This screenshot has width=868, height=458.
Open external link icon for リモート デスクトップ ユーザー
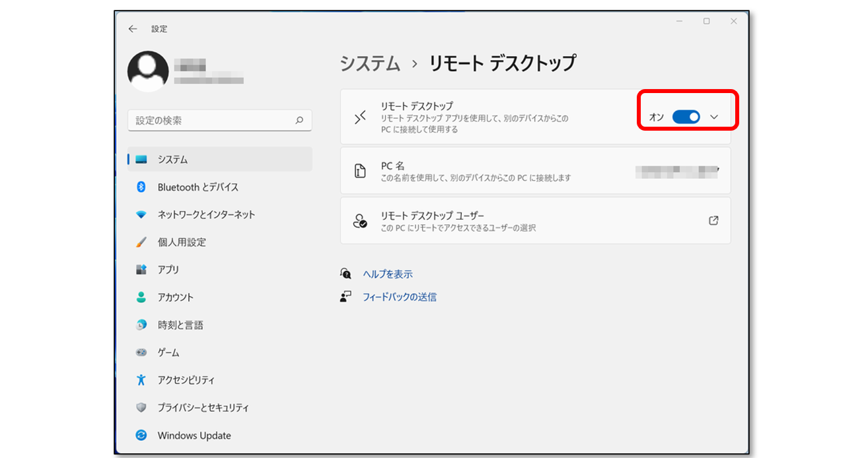click(x=713, y=221)
